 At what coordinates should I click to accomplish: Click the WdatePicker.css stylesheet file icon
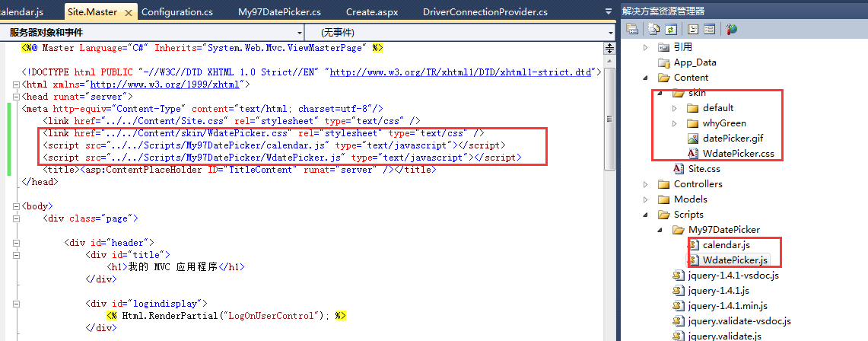coord(692,153)
